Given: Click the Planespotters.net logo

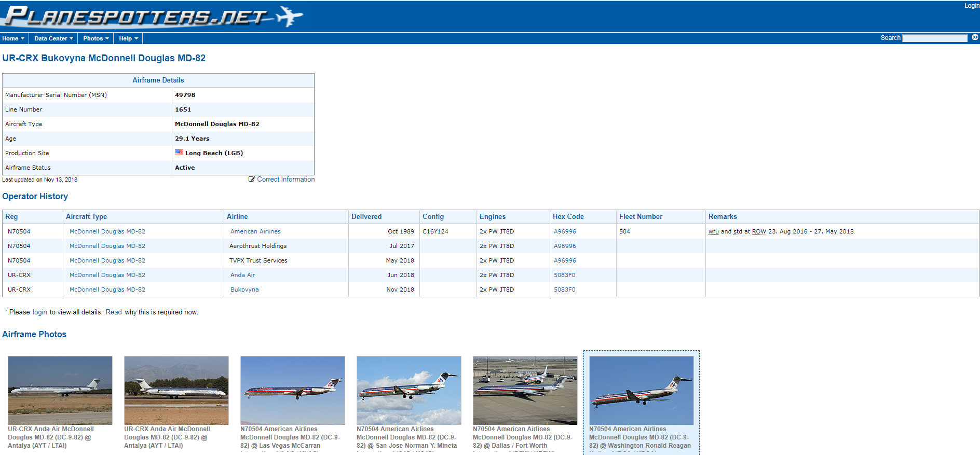Looking at the screenshot, I should coord(151,17).
